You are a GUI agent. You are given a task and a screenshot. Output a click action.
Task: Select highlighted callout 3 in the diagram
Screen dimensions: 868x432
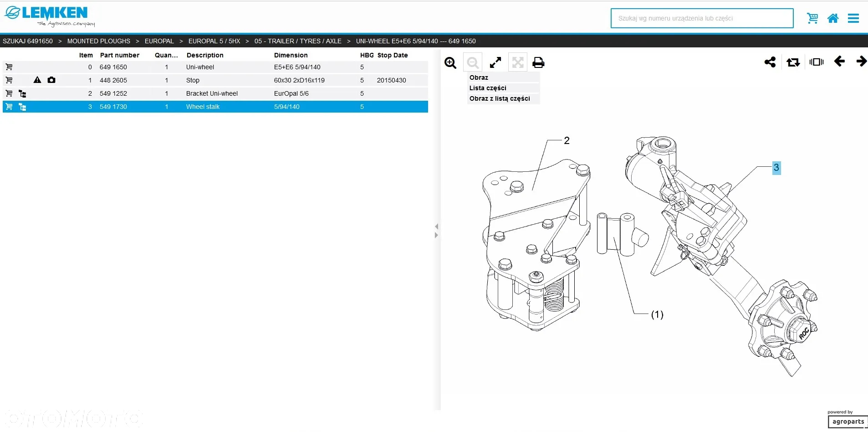[x=776, y=167]
